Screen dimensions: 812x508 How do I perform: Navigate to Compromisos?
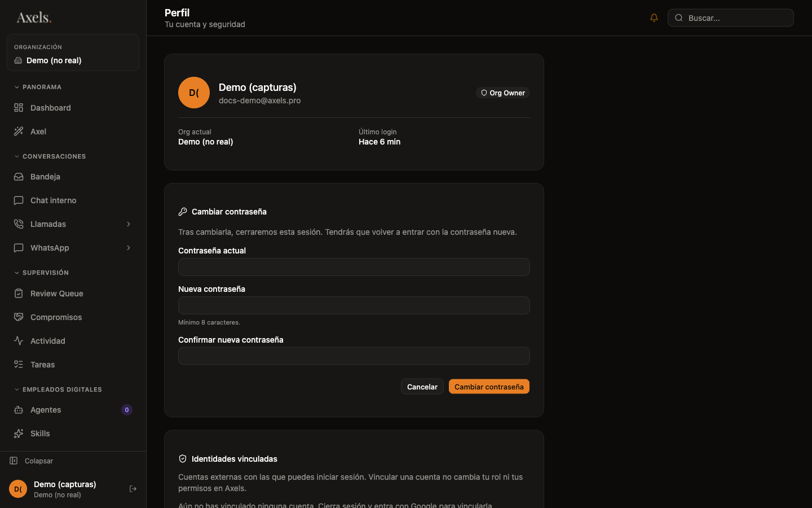73,317
